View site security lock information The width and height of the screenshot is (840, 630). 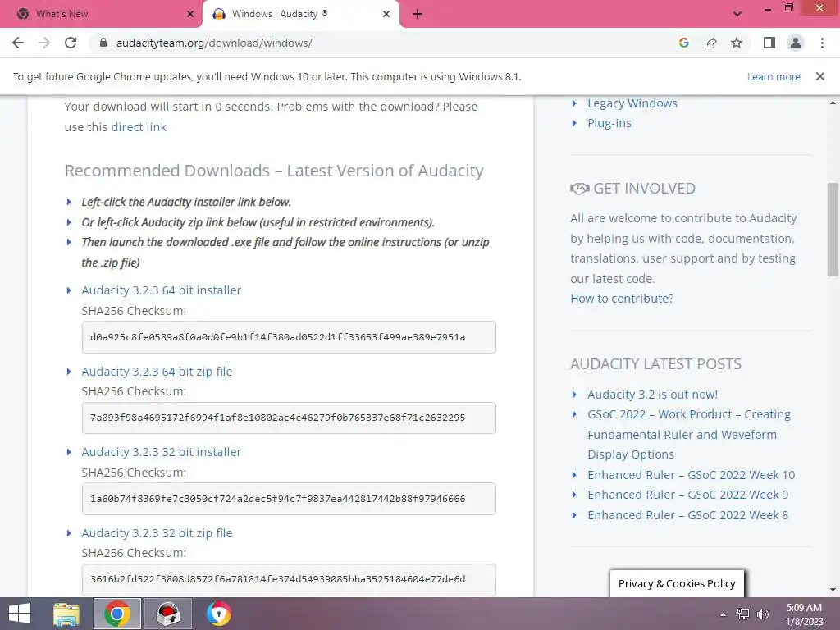[103, 43]
